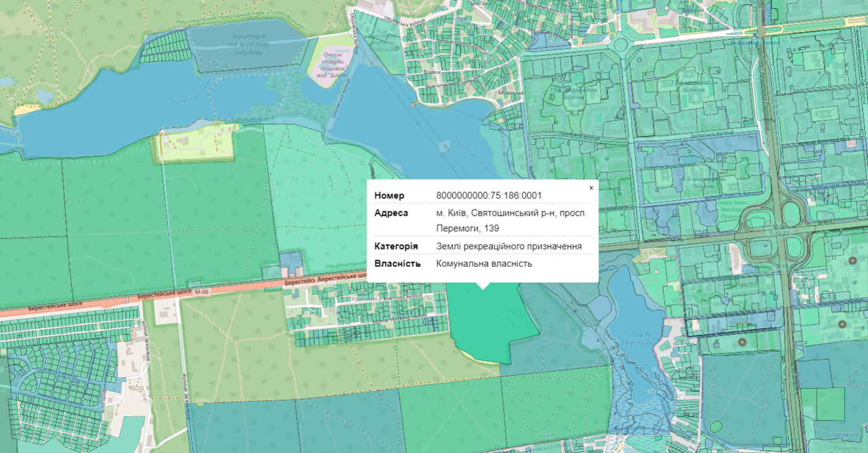Click the T-10-27 road number label
This screenshot has height=453, width=868.
pos(779,234)
